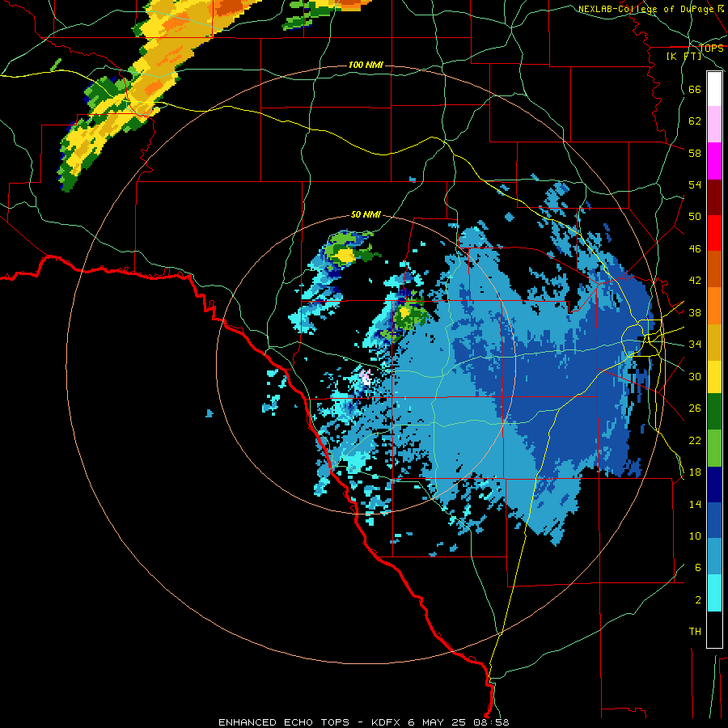Image resolution: width=728 pixels, height=728 pixels.
Task: Click the legend value '58'
Action: point(695,153)
